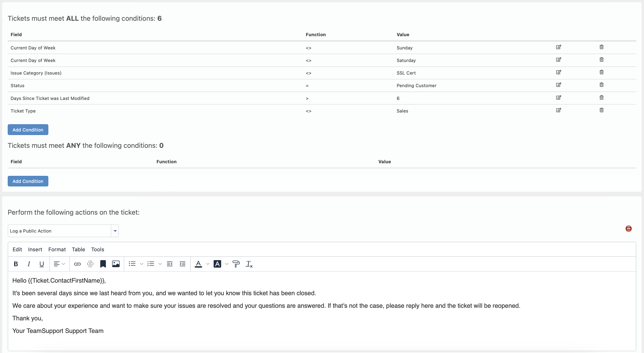The height and width of the screenshot is (353, 644).
Task: Select the 'SSL Cert' value cell
Action: tap(406, 73)
